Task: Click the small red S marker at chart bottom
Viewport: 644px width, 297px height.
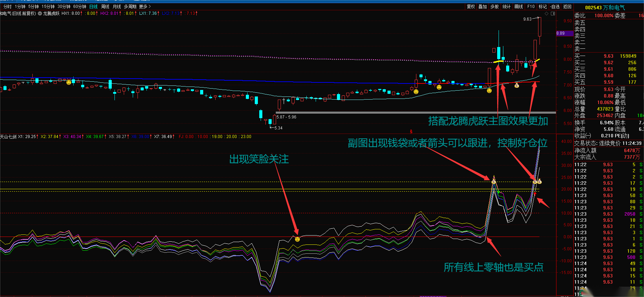Action: tap(411, 132)
